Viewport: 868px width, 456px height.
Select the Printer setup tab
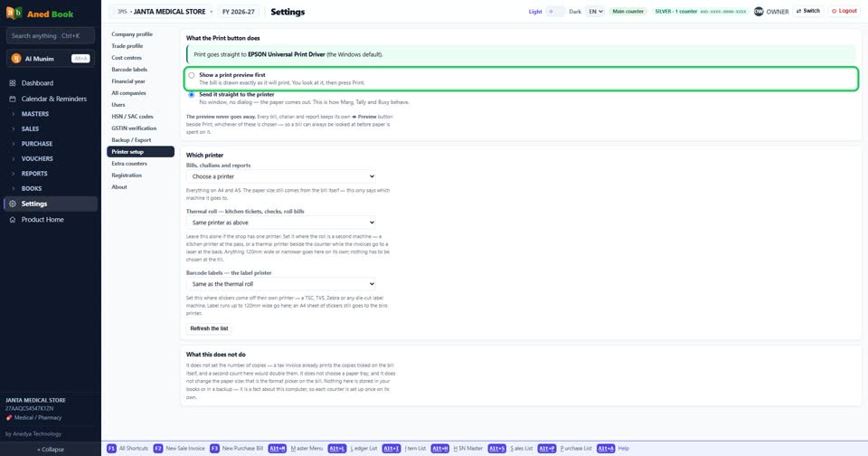[x=140, y=152]
